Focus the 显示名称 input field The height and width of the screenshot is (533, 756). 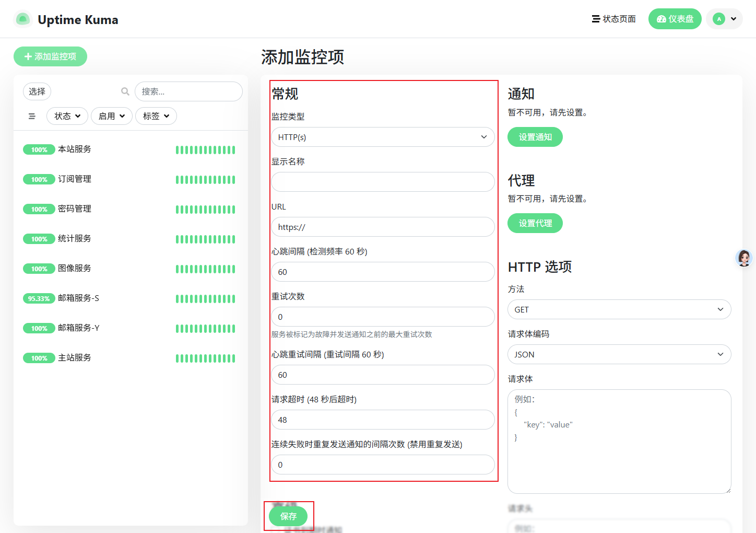click(x=383, y=182)
